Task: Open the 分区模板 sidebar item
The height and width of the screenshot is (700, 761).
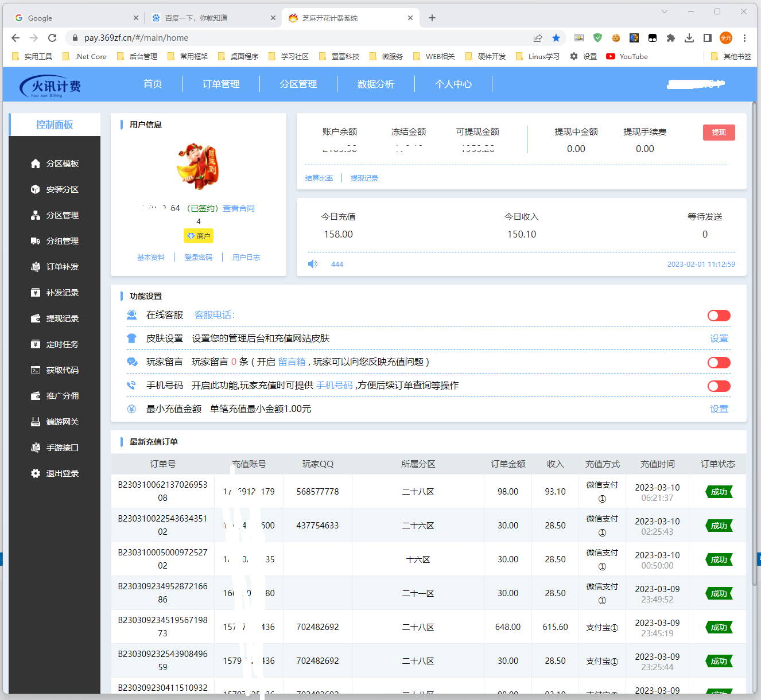Action: 55,164
